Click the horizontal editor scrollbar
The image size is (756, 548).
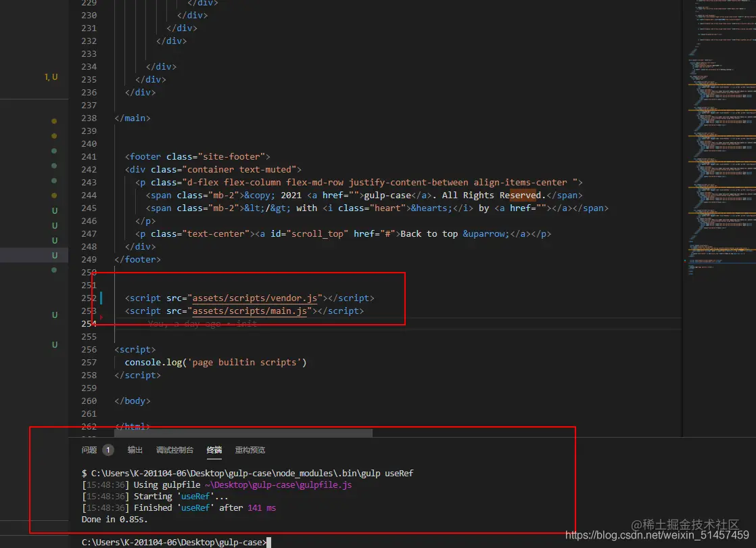point(243,433)
